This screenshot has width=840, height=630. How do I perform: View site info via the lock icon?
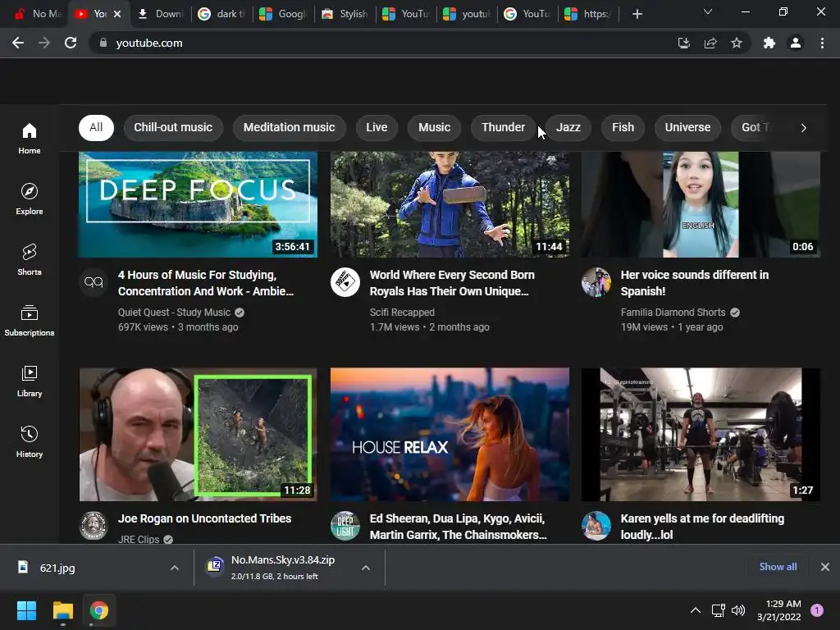coord(103,43)
